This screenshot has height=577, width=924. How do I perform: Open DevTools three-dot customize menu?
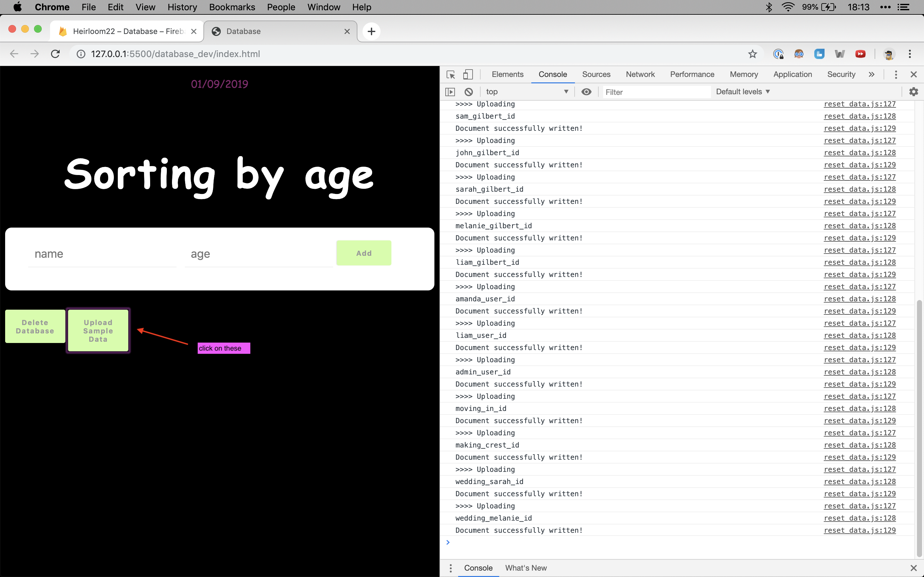[x=895, y=74]
